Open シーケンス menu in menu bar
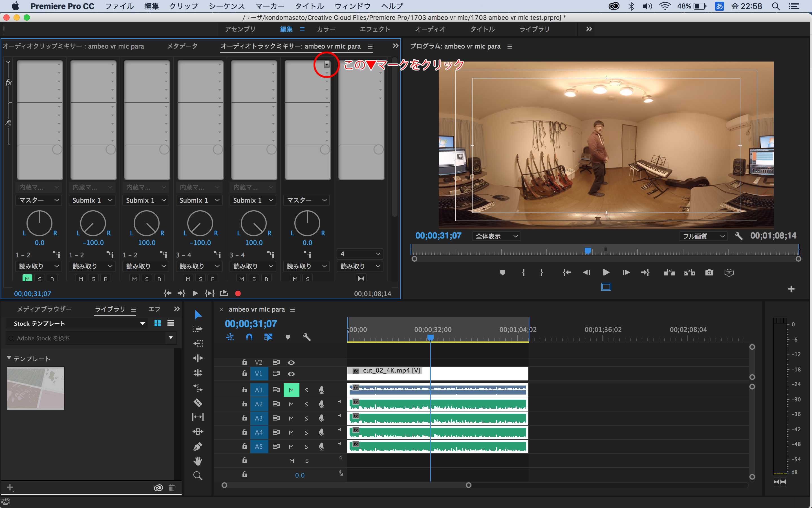Viewport: 812px width, 508px height. tap(227, 6)
